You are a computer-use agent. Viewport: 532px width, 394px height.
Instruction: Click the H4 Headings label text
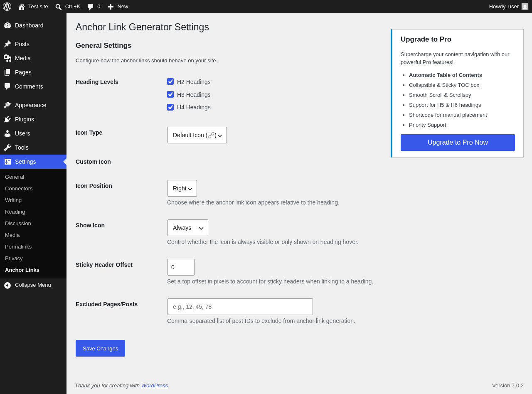point(194,107)
